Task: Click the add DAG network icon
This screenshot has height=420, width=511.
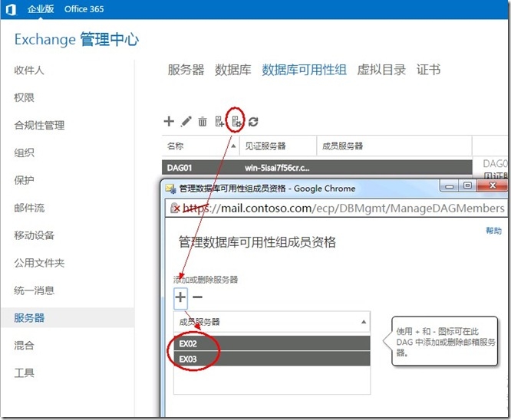Action: click(x=219, y=121)
